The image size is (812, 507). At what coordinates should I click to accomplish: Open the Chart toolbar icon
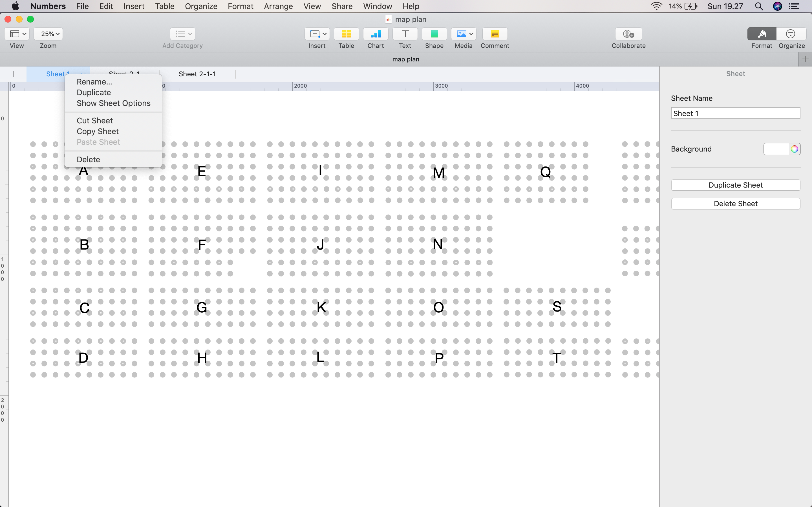[376, 34]
